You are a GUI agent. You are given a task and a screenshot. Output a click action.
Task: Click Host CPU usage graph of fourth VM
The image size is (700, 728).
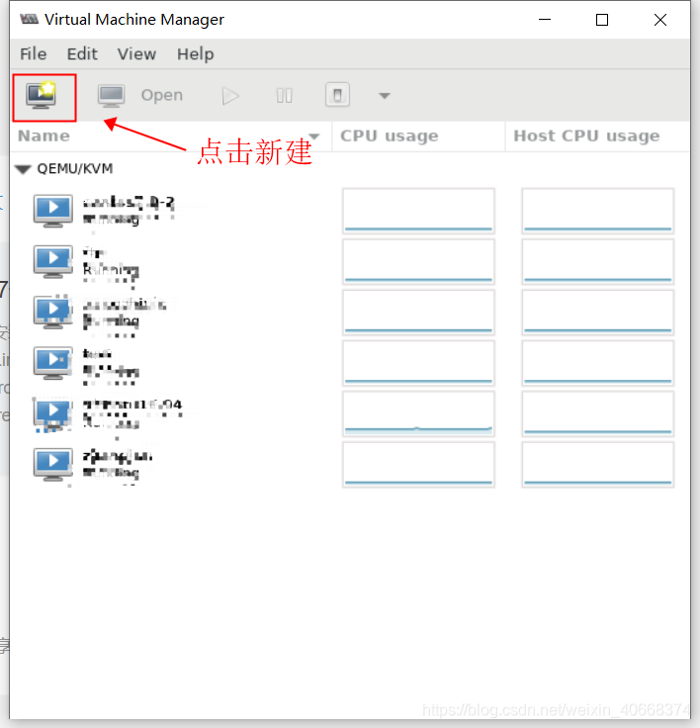[597, 363]
